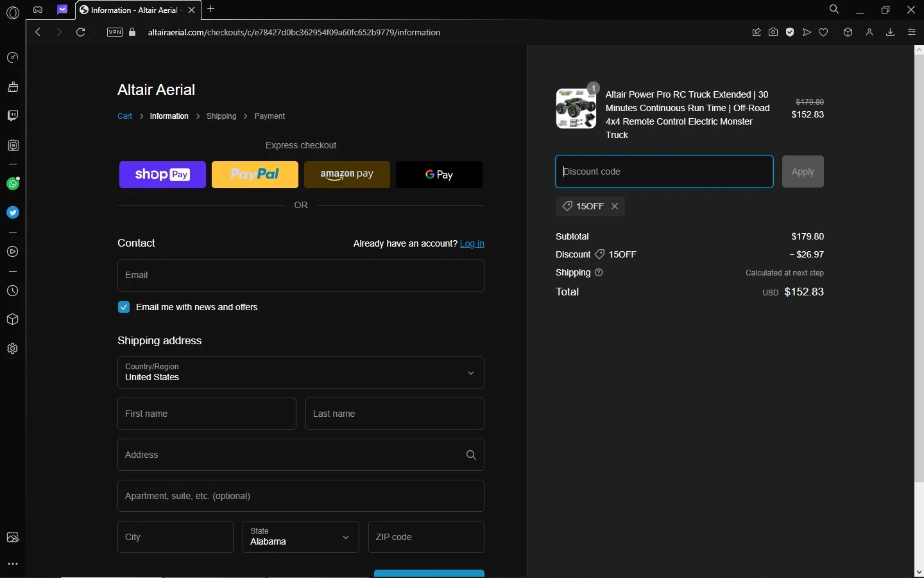Open the image gallery sidebar icon
Viewport: 924px width, 578px height.
pyautogui.click(x=13, y=538)
